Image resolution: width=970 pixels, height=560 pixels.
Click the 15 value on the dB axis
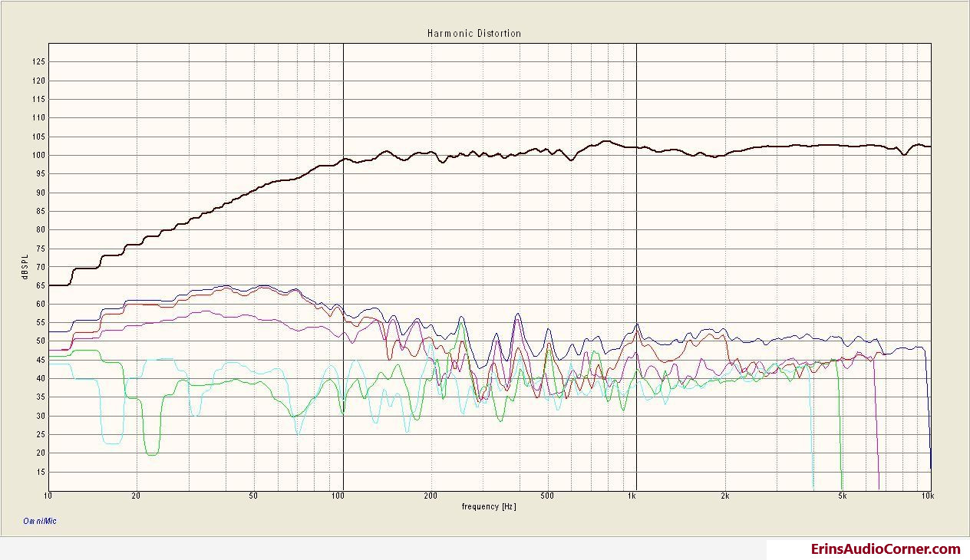click(42, 472)
